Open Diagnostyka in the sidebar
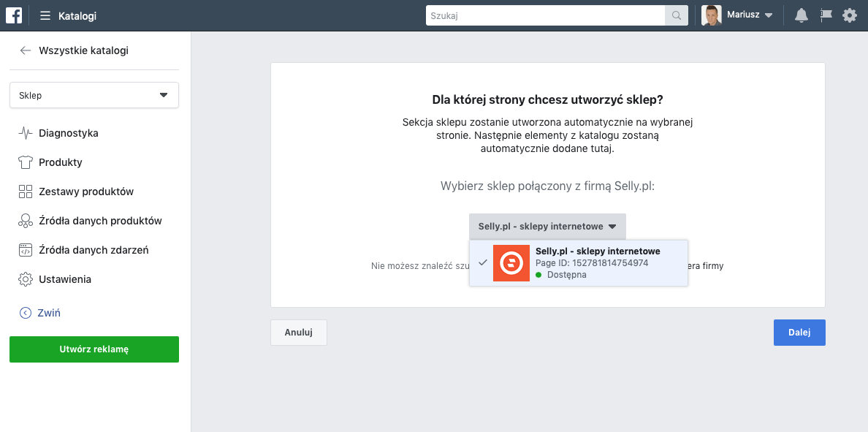The width and height of the screenshot is (868, 432). pyautogui.click(x=68, y=133)
